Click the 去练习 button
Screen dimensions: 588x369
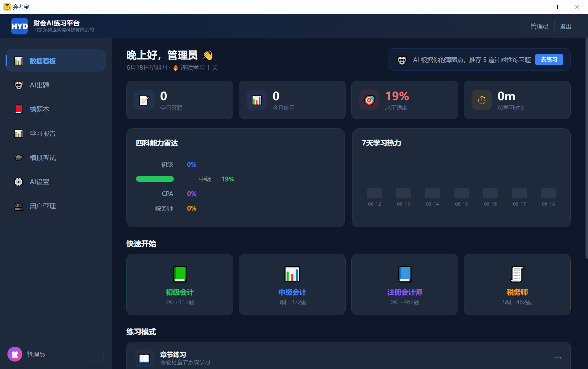tap(549, 60)
